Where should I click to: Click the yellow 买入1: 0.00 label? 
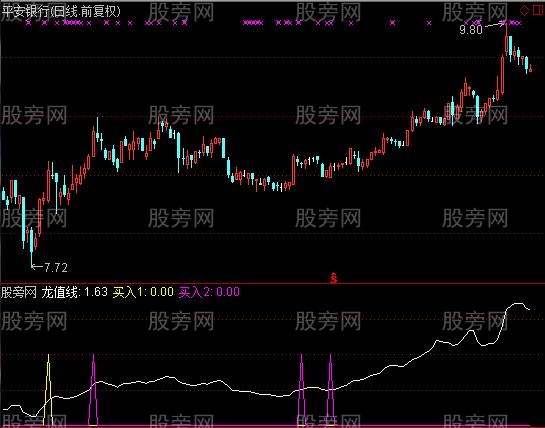(x=143, y=292)
